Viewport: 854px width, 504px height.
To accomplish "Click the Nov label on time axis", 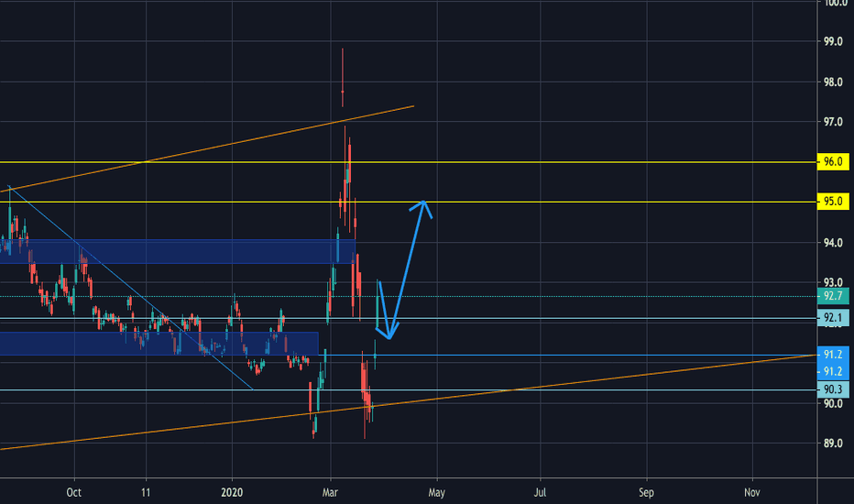I will 752,493.
